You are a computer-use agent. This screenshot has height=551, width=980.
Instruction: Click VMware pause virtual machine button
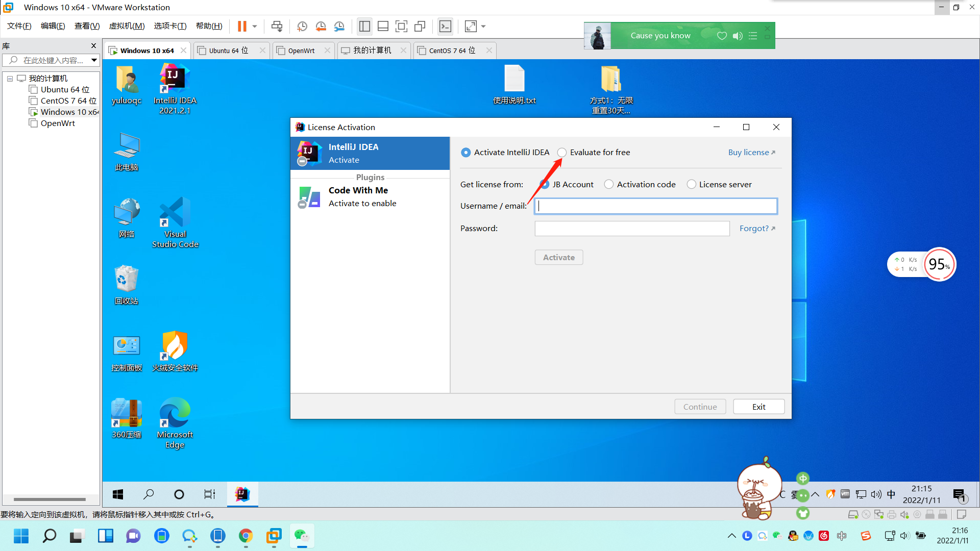pos(242,26)
